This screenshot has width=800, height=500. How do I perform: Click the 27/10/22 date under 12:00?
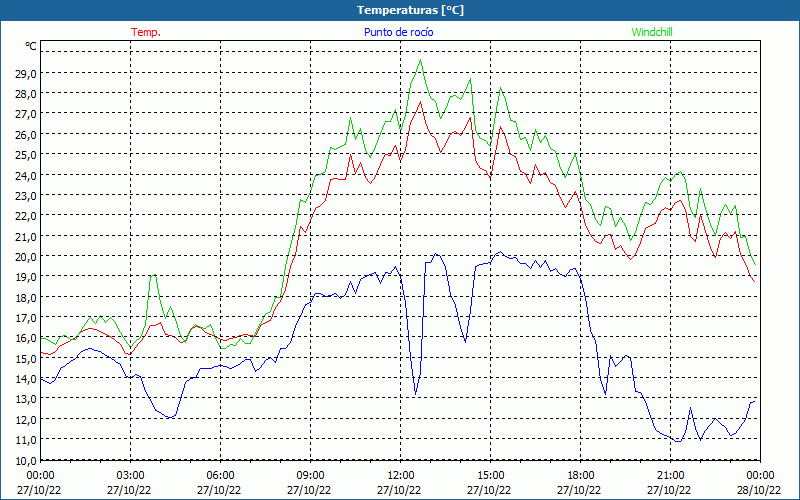(399, 490)
